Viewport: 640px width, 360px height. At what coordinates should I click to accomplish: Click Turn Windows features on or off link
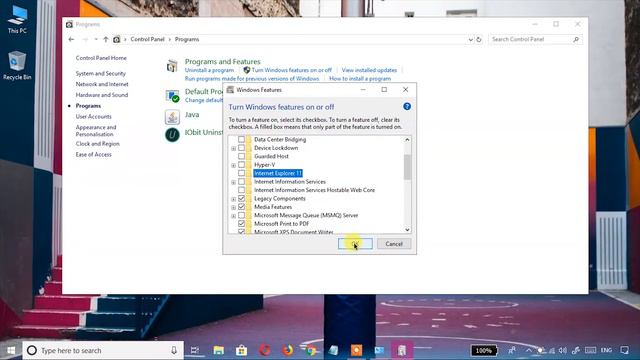coord(291,70)
